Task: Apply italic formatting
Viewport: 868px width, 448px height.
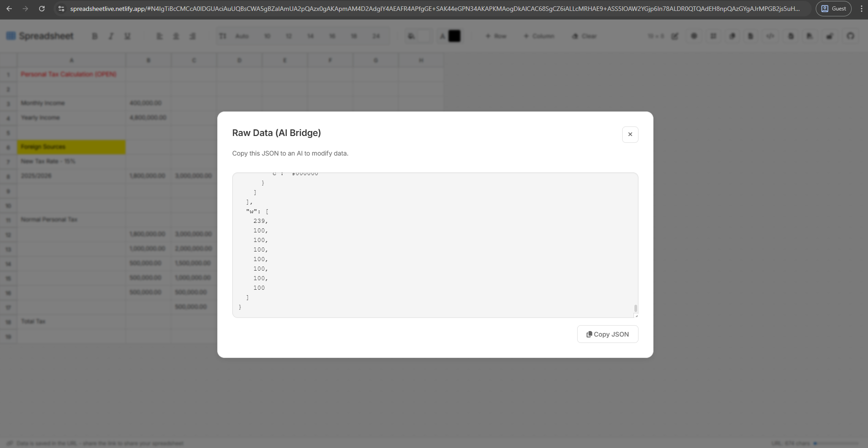Action: point(111,36)
